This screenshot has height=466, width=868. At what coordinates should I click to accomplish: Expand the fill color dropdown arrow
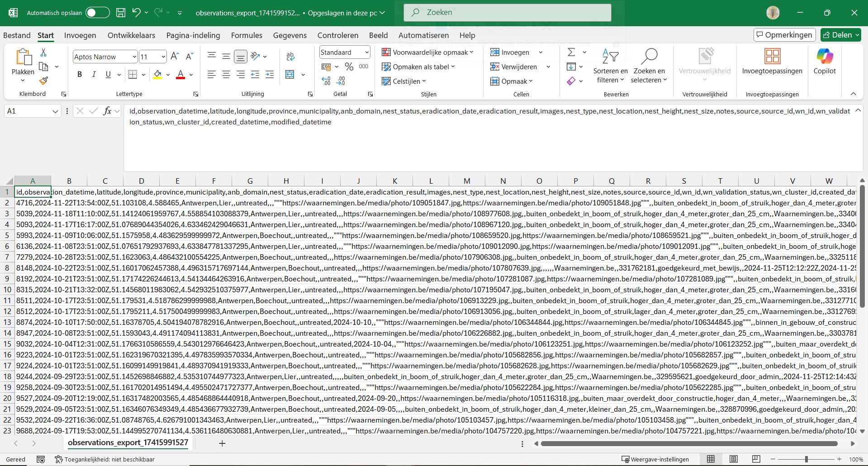point(167,75)
